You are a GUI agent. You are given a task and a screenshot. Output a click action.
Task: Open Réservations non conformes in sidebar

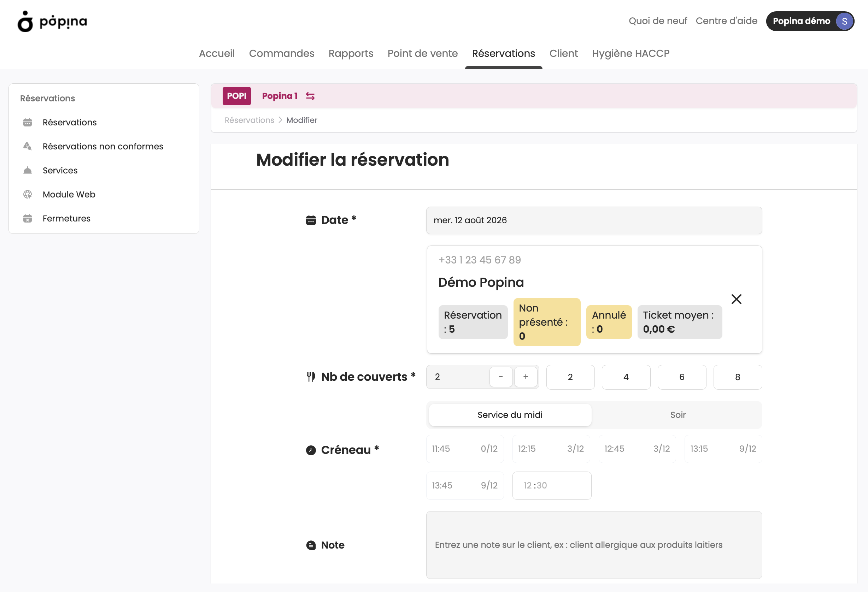[x=104, y=146]
